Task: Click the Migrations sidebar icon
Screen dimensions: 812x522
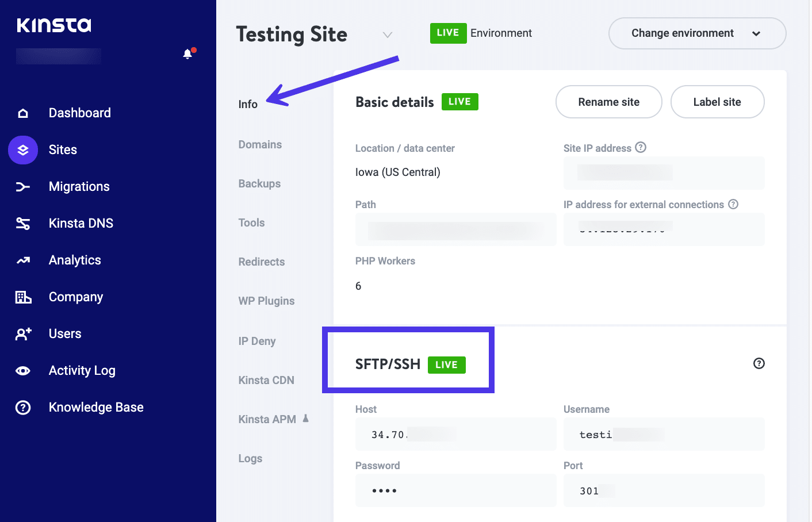Action: pyautogui.click(x=23, y=186)
